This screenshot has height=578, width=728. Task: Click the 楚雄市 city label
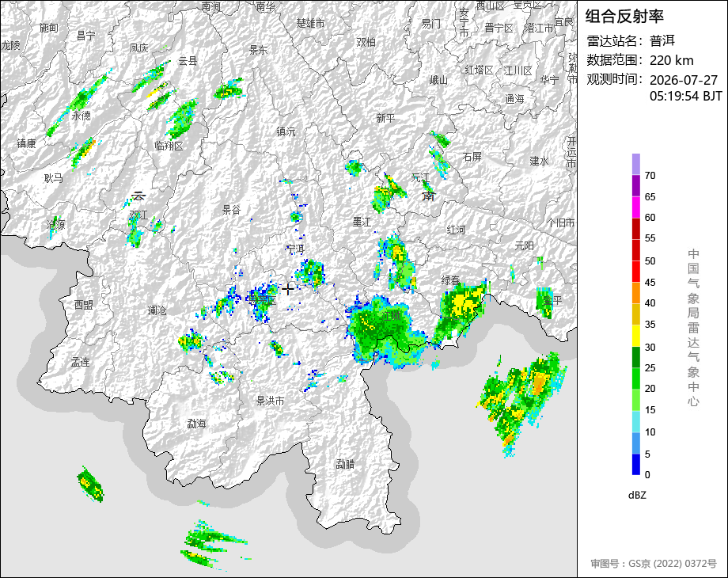pyautogui.click(x=311, y=23)
